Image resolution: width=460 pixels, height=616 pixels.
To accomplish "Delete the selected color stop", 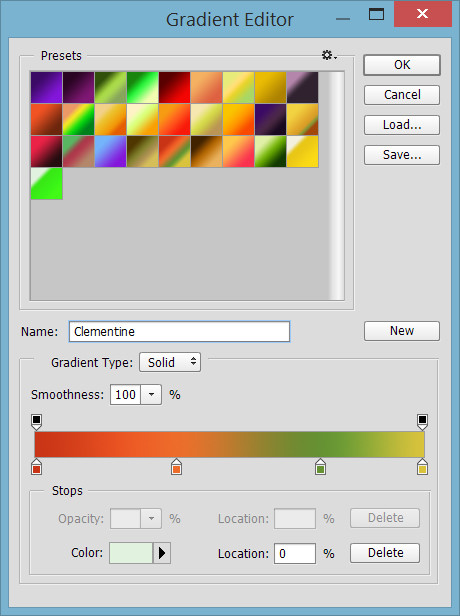I will [385, 553].
